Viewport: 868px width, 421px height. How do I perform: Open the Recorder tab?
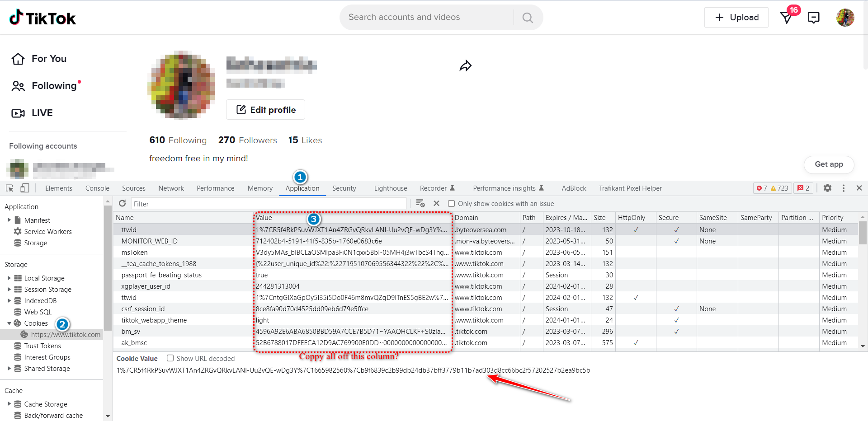click(x=437, y=188)
